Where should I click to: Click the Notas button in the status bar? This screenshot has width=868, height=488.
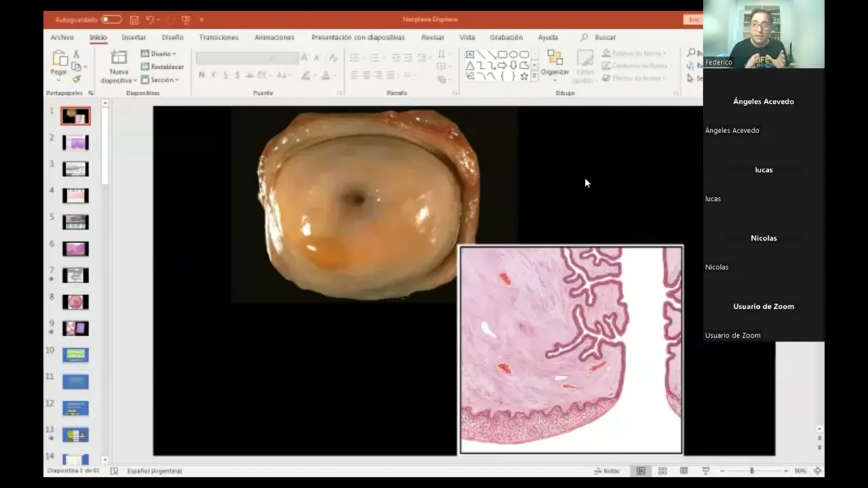[x=607, y=470]
